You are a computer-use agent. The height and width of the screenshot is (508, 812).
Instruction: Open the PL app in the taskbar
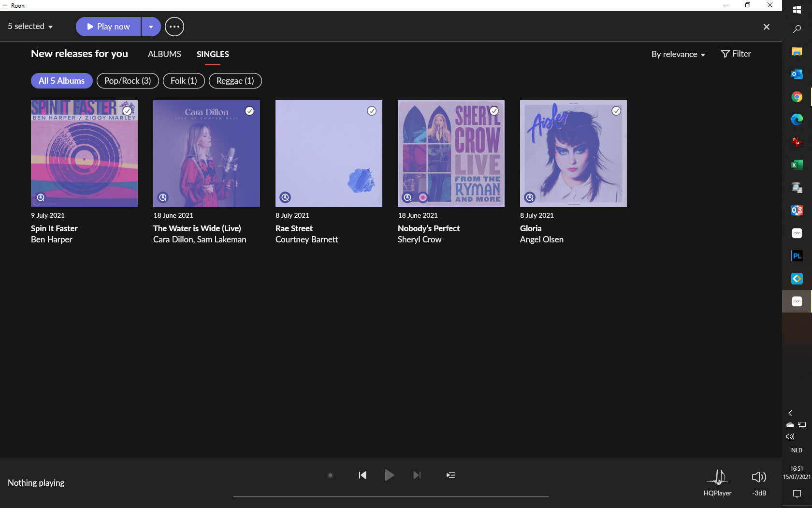click(x=797, y=256)
